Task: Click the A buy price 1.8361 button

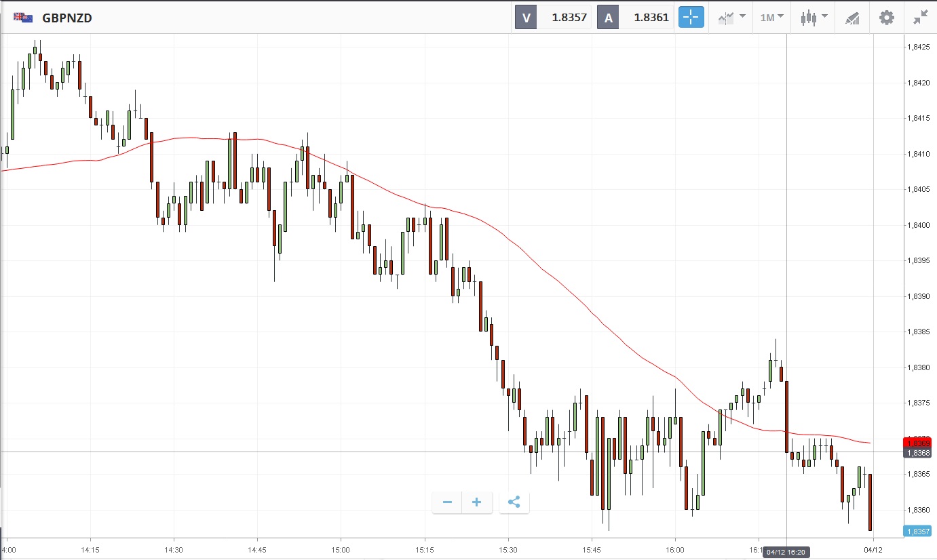Action: 636,18
